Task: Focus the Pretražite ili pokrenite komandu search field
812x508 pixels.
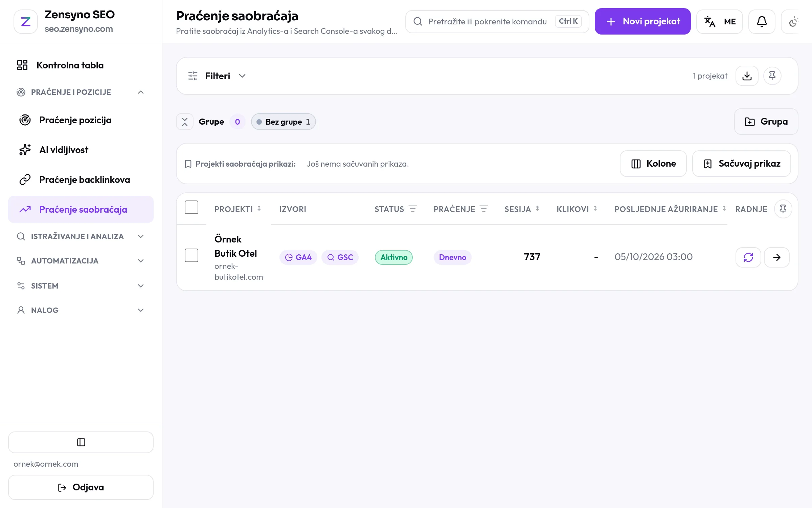Action: (x=497, y=22)
